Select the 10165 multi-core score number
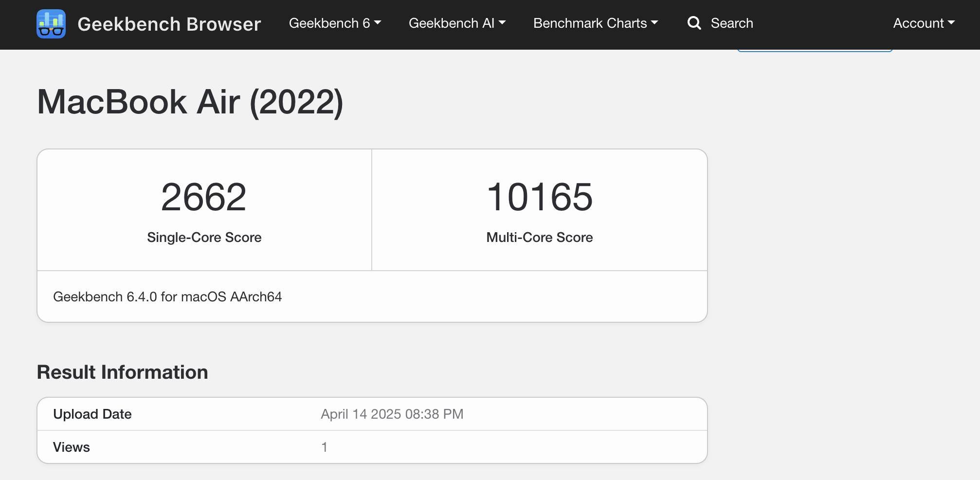The width and height of the screenshot is (980, 480). tap(539, 197)
